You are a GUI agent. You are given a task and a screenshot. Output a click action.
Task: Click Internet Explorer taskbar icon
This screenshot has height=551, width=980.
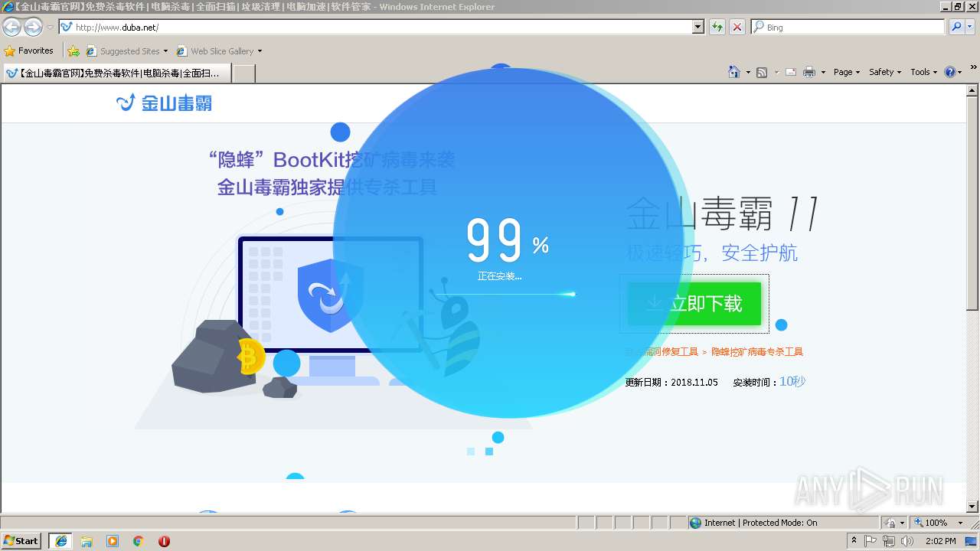60,541
